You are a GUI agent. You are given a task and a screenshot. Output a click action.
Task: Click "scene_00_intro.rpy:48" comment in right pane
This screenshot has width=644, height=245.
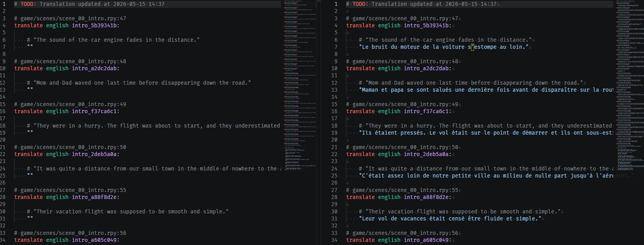(x=402, y=61)
